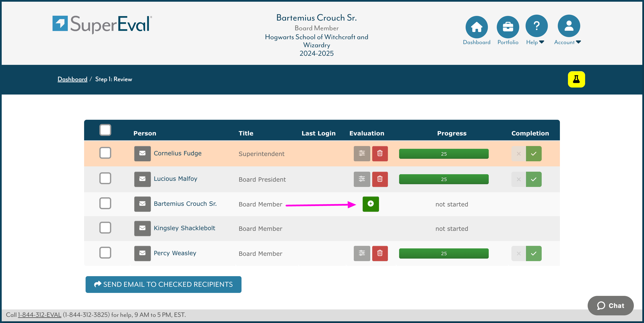Open the Portfolio briefcase icon
Screen dimensions: 644x323
tap(508, 27)
